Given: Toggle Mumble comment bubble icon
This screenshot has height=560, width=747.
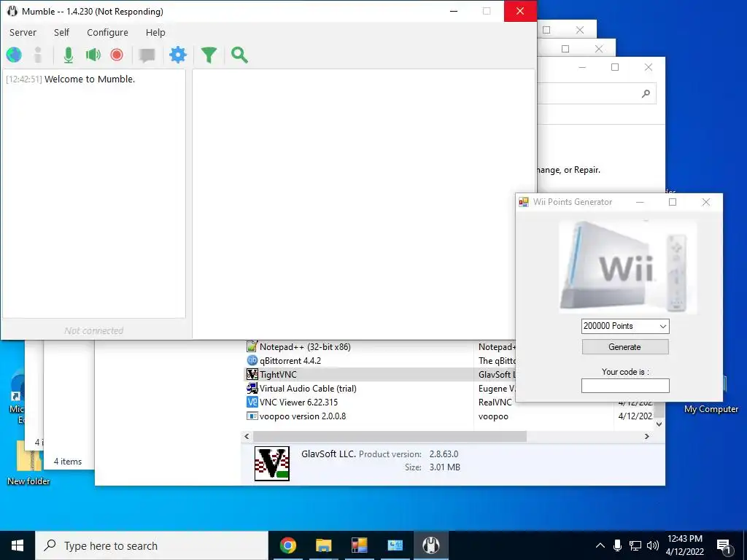Looking at the screenshot, I should [x=147, y=55].
